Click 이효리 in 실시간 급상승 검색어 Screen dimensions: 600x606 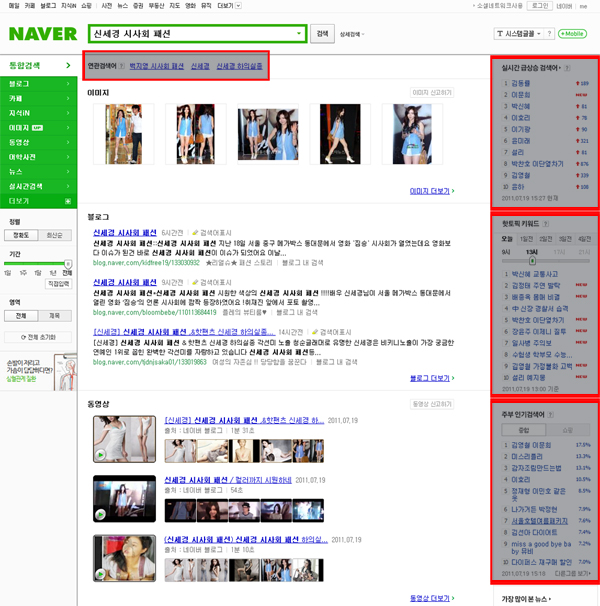coord(521,118)
